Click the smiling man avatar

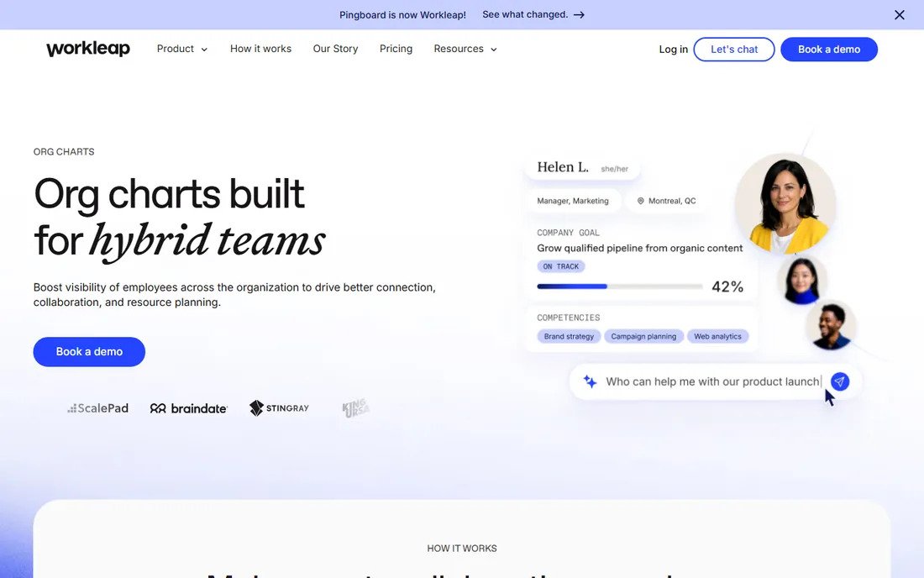click(830, 324)
